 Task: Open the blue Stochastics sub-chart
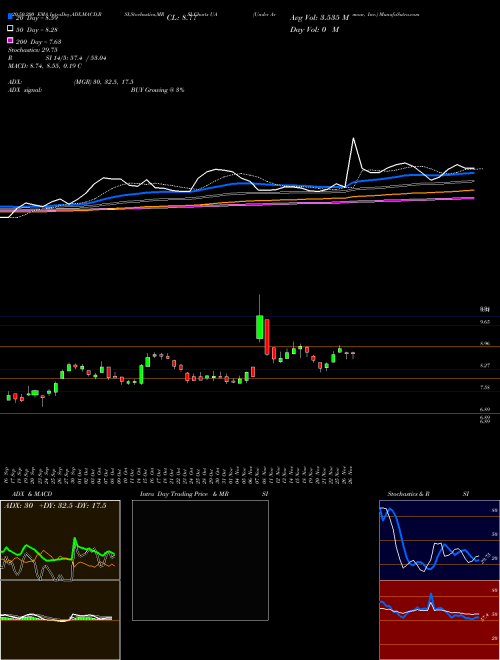coord(439,540)
